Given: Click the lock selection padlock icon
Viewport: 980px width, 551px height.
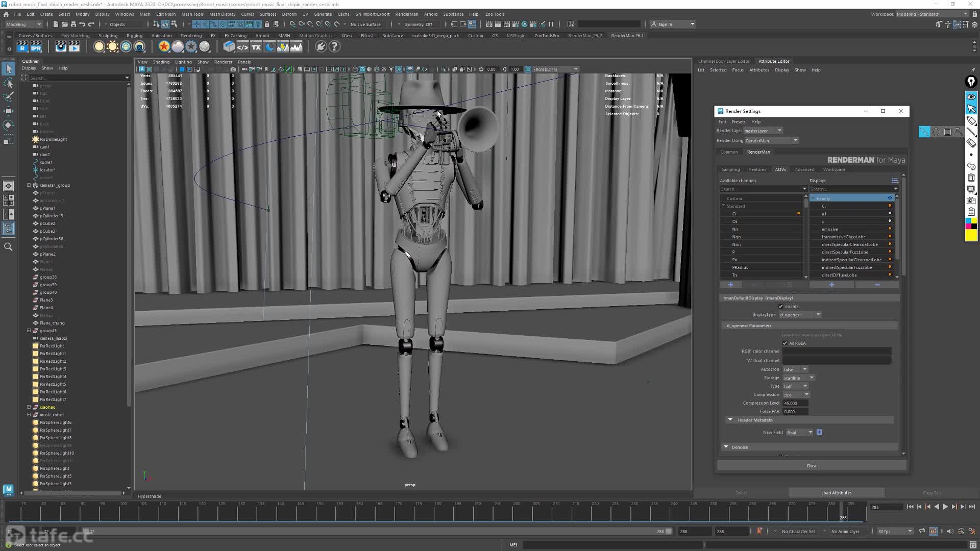Looking at the screenshot, I should (x=267, y=24).
